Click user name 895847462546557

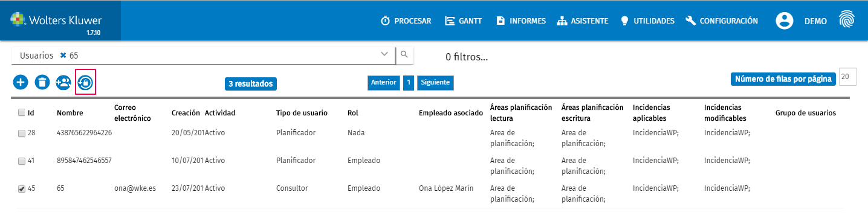click(84, 161)
